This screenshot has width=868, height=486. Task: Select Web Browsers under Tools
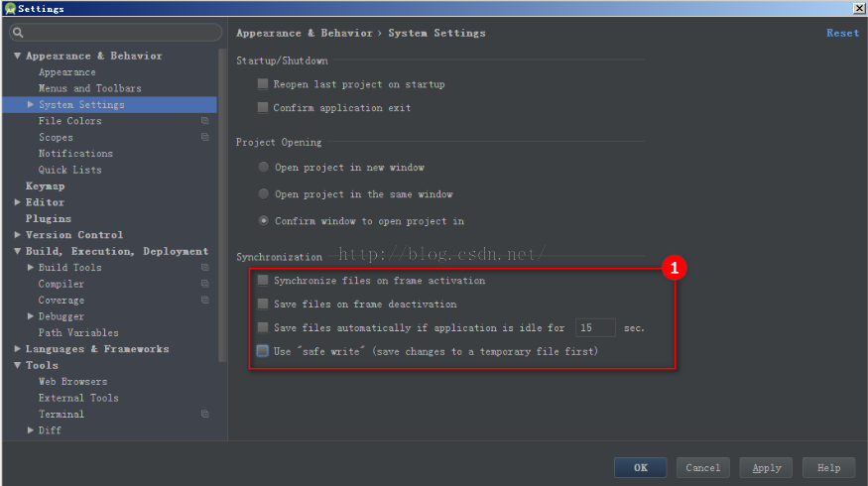[x=72, y=382]
